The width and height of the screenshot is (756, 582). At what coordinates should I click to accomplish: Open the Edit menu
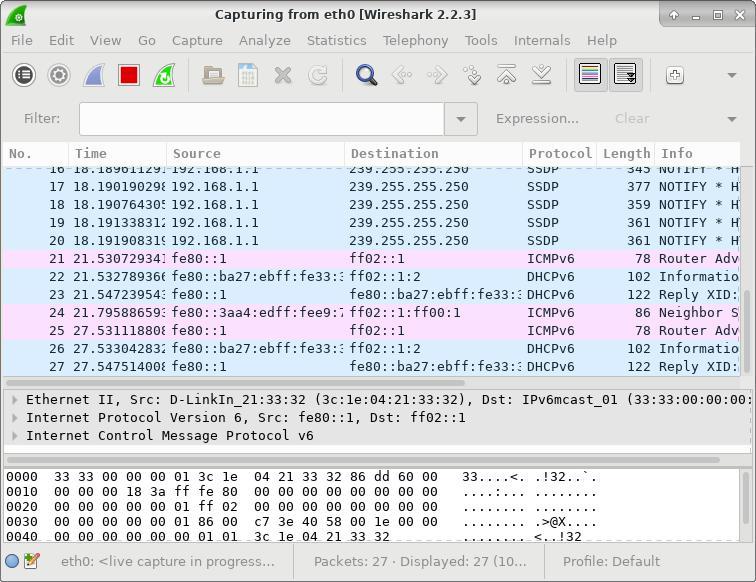pos(61,41)
